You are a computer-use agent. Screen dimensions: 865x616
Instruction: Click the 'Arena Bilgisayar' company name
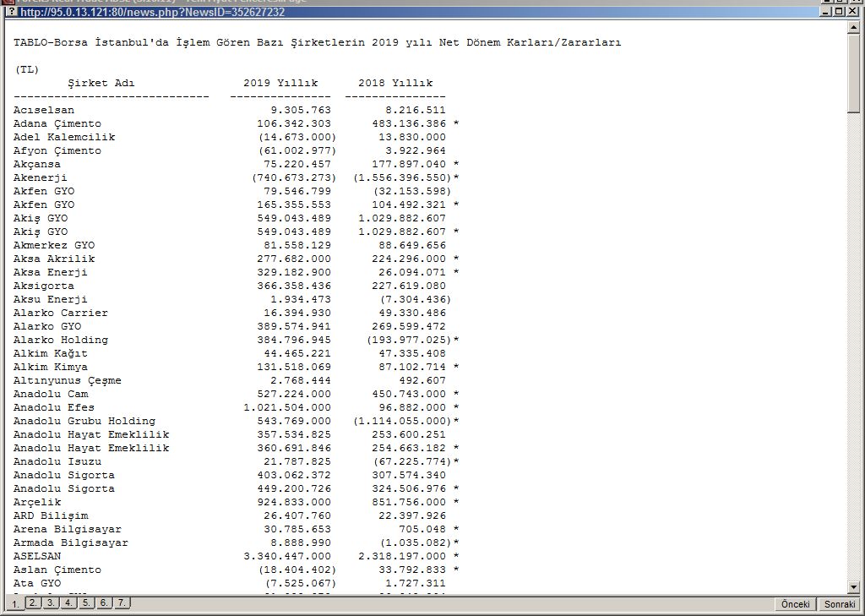[x=68, y=529]
